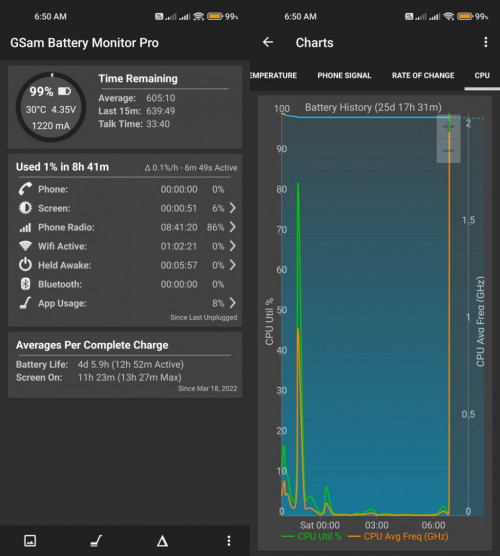Tap 'Since Last Unplugged' label

click(204, 317)
